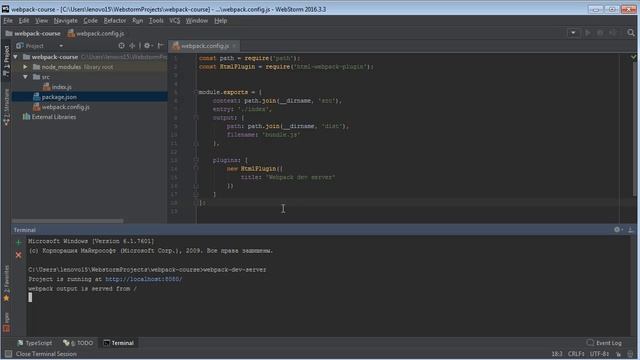Open the run configuration dropdown
This screenshot has height=360, width=640.
[x=573, y=33]
